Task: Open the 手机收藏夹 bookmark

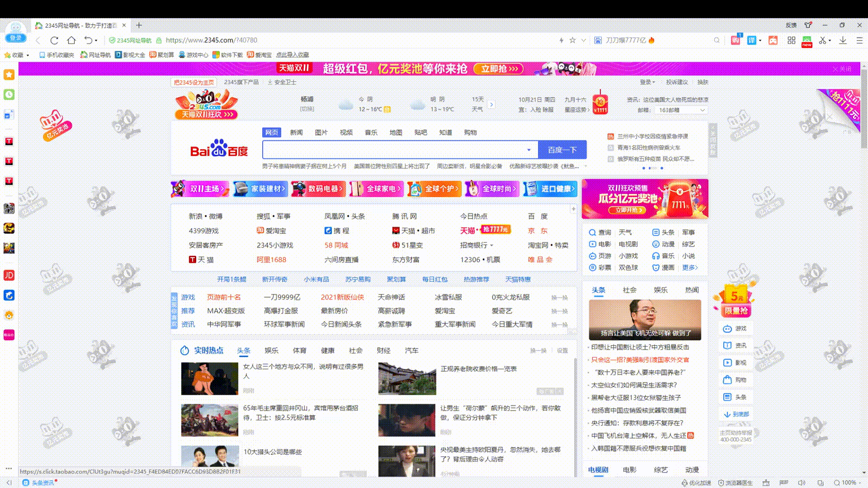Action: click(x=57, y=55)
